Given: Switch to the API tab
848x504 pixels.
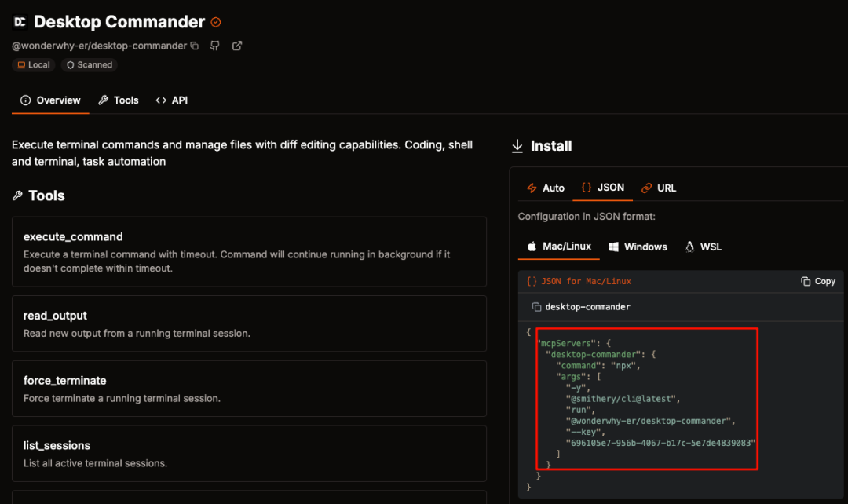Looking at the screenshot, I should tap(172, 100).
